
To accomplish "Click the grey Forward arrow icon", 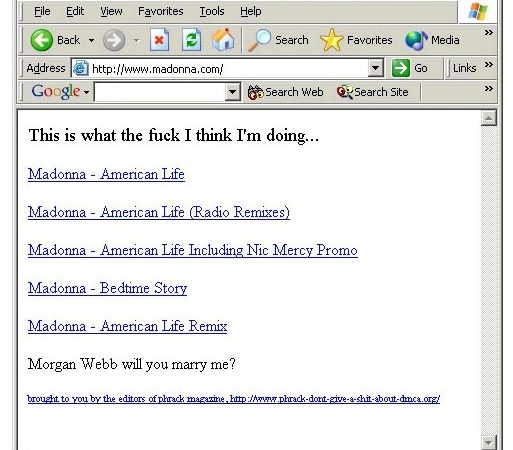I will pos(114,40).
